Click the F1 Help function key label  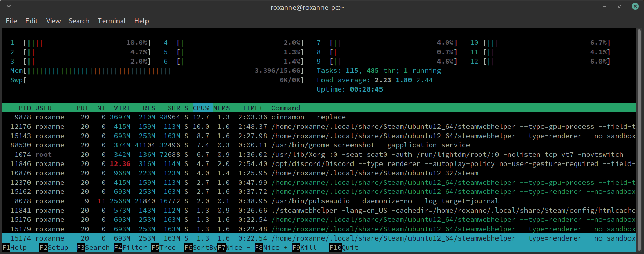14,248
